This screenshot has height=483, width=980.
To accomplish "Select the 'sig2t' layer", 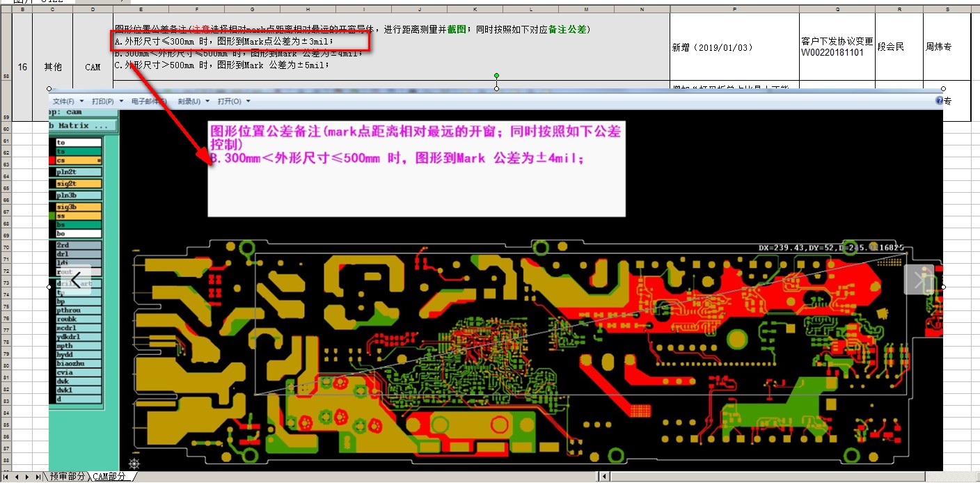I will (79, 184).
